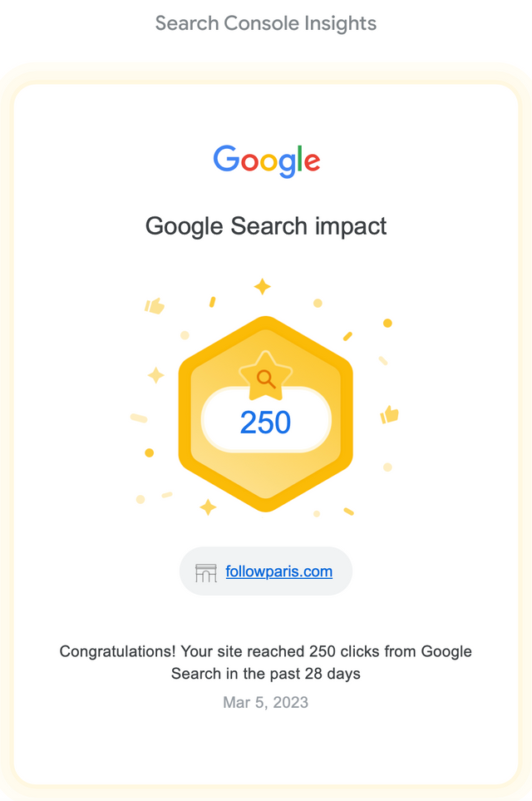Click the magnifying glass star on badge
This screenshot has width=532, height=801.
(x=265, y=377)
